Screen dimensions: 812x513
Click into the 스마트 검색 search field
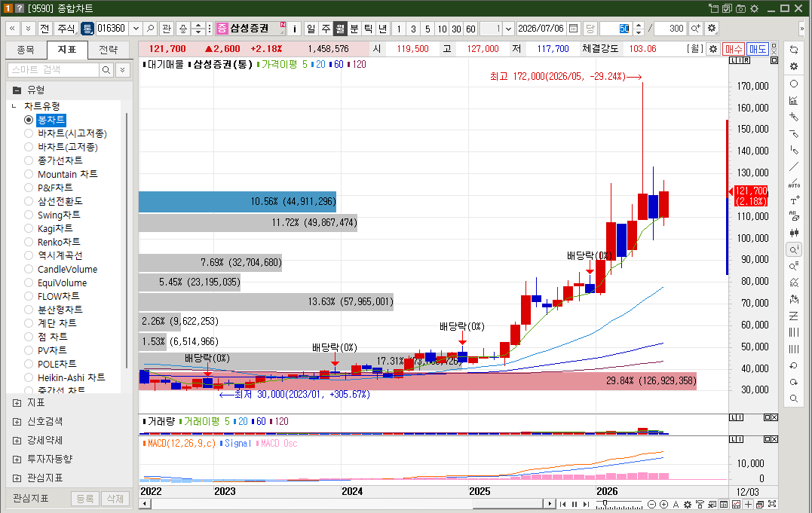54,70
